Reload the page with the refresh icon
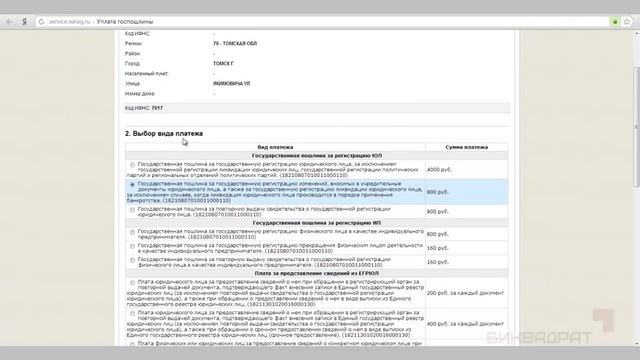640x360 pixels. (x=41, y=22)
